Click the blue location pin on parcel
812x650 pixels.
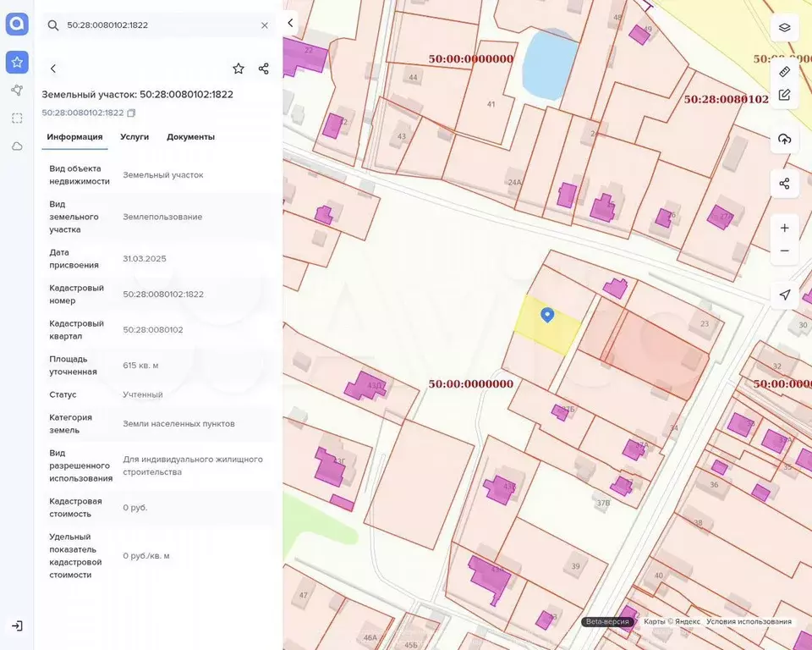[547, 315]
